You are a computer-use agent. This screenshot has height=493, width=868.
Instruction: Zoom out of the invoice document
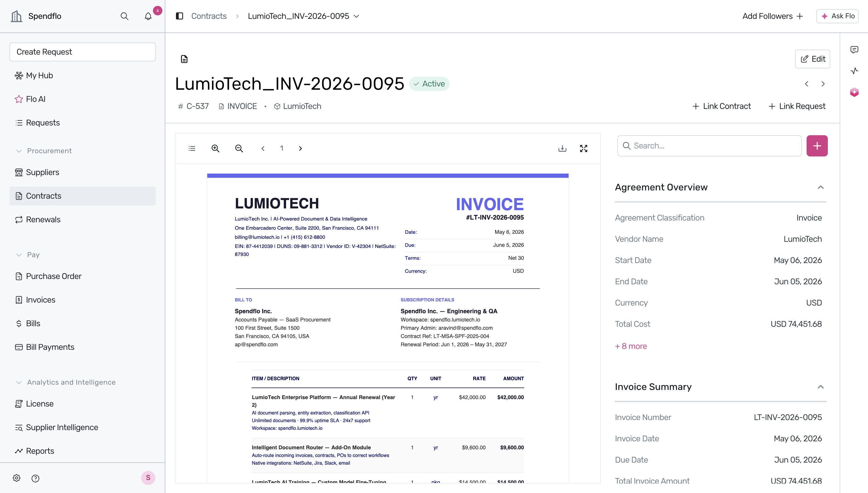[x=239, y=148]
